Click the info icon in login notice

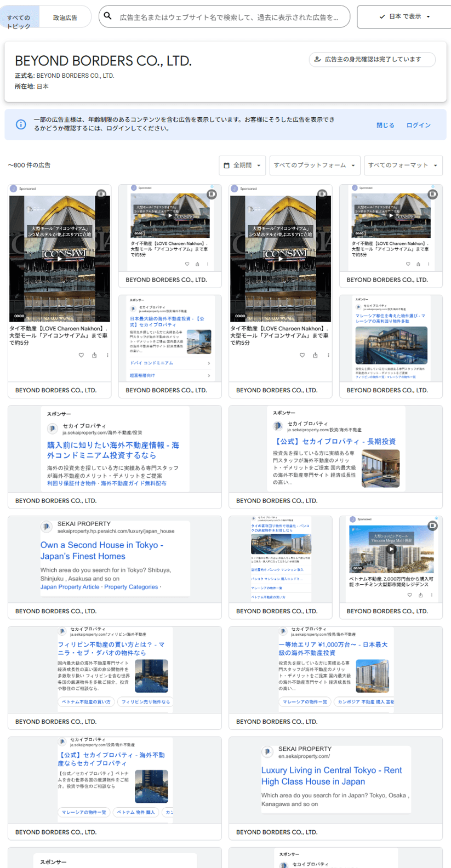coord(21,124)
